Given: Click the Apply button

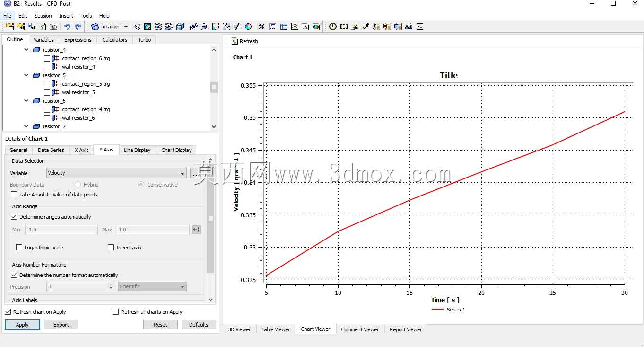Looking at the screenshot, I should point(22,325).
